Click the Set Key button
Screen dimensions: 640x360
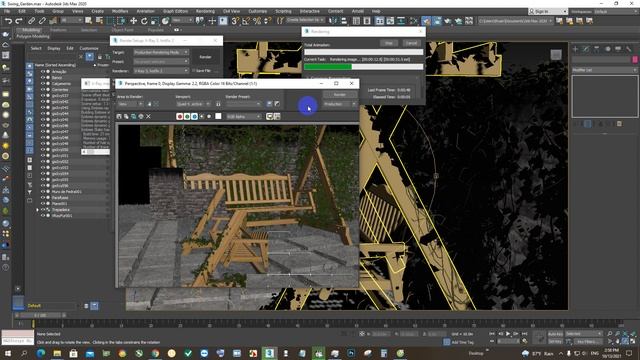(555, 341)
